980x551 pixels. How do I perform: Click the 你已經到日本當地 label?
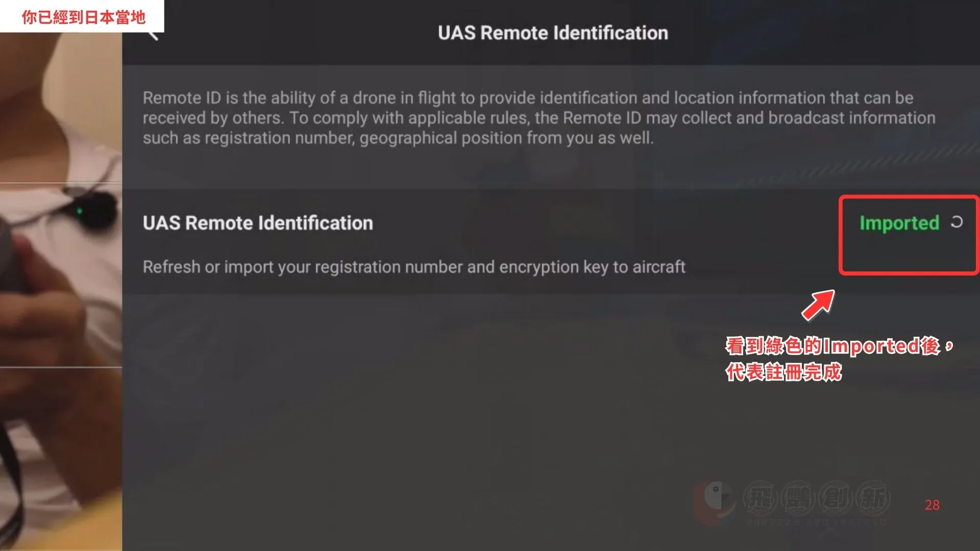point(83,17)
